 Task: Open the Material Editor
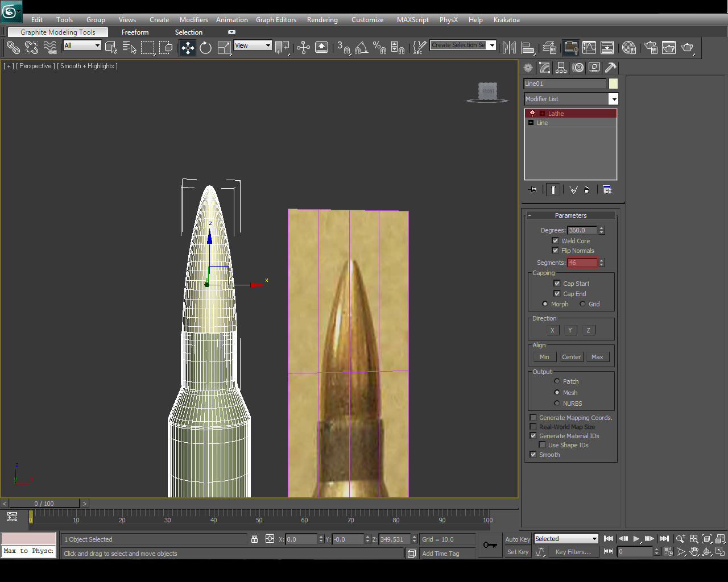coord(629,47)
